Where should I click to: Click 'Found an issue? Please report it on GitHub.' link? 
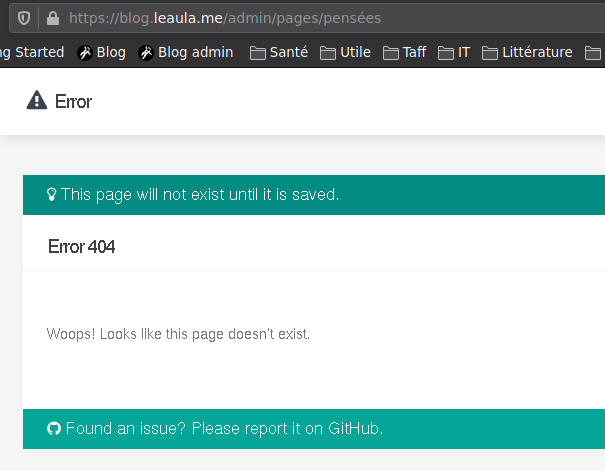click(224, 429)
